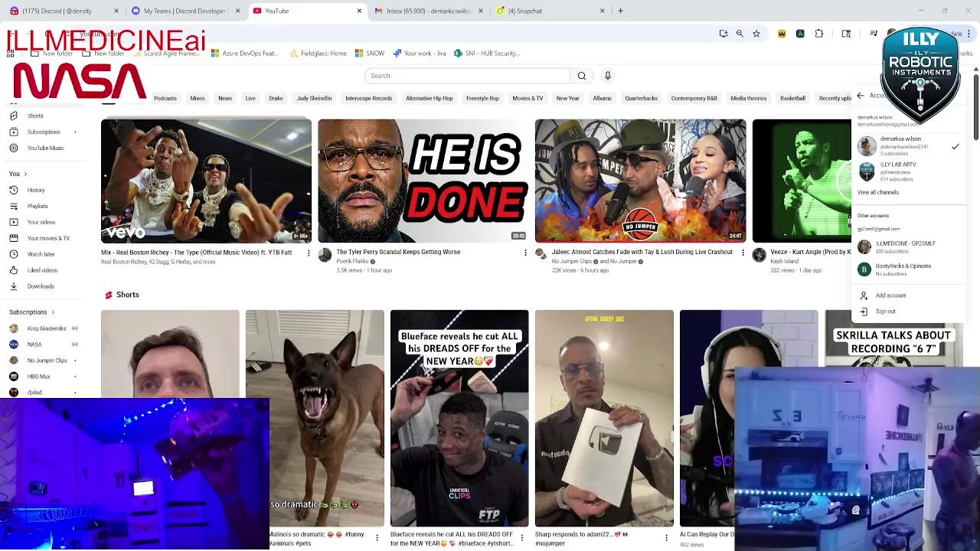Select the Live filter chip
Image resolution: width=980 pixels, height=551 pixels.
(x=250, y=98)
